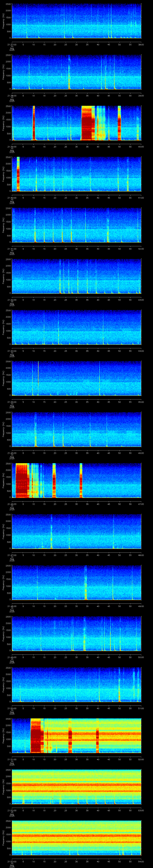Open the 21:42 spectrogram panel
This screenshot has width=153, height=868.
pos(76,276)
